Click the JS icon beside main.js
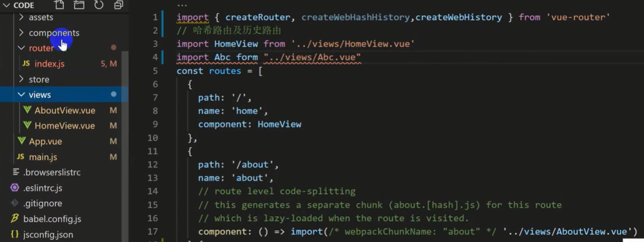Image resolution: width=644 pixels, height=242 pixels. [x=20, y=157]
